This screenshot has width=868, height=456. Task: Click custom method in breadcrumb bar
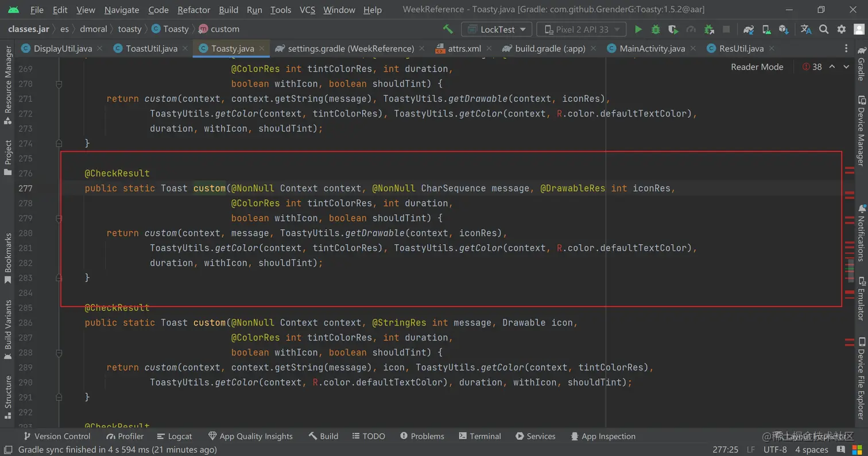tap(219, 29)
